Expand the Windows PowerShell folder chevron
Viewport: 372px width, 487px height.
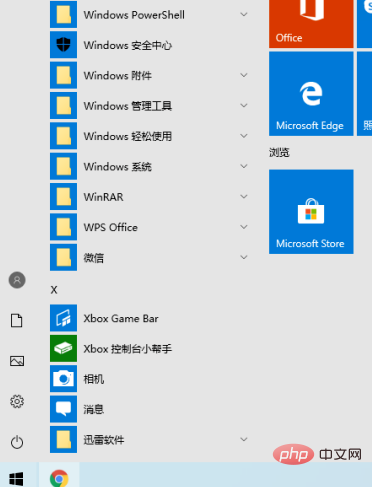[x=244, y=15]
